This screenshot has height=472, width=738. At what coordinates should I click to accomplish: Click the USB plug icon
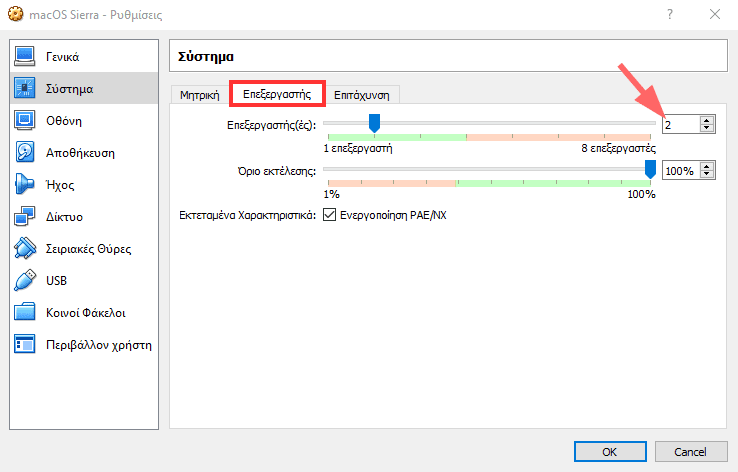click(24, 280)
